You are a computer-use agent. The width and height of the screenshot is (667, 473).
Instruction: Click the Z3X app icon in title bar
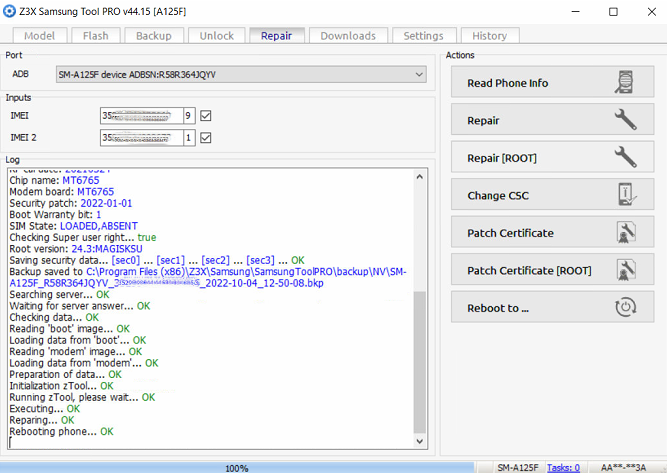pos(11,10)
